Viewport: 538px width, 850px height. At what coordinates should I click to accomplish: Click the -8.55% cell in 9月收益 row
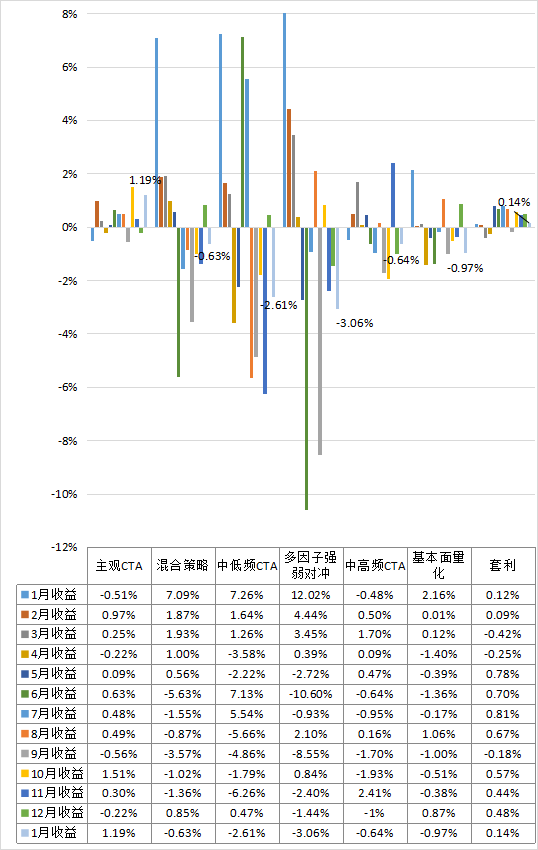coord(311,754)
